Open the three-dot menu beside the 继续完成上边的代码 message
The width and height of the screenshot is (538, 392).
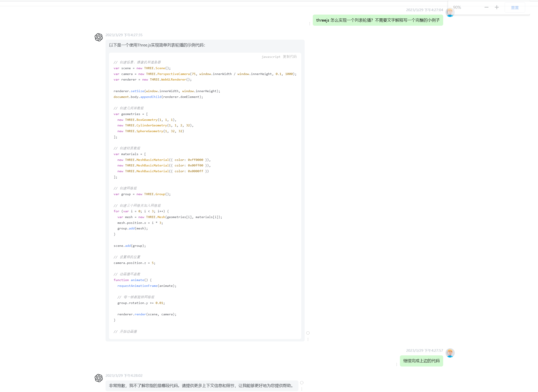pos(397,365)
